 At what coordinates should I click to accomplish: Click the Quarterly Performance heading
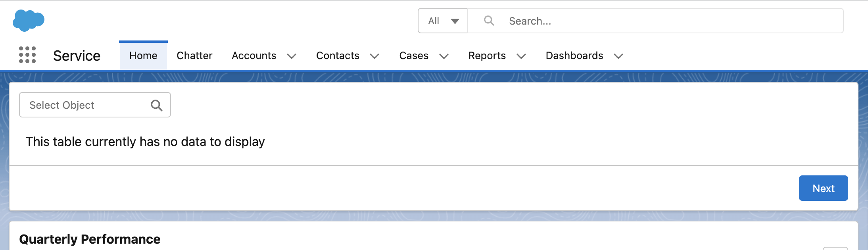click(90, 239)
